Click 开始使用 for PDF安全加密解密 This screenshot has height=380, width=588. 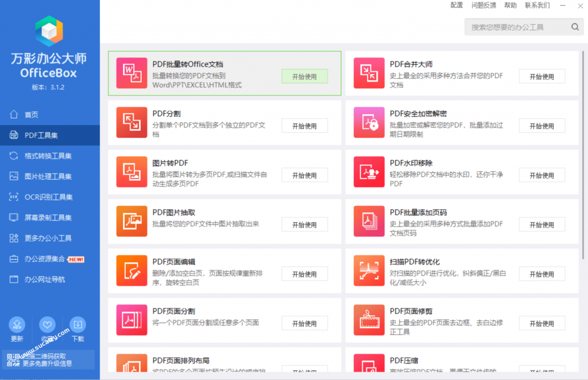(542, 126)
